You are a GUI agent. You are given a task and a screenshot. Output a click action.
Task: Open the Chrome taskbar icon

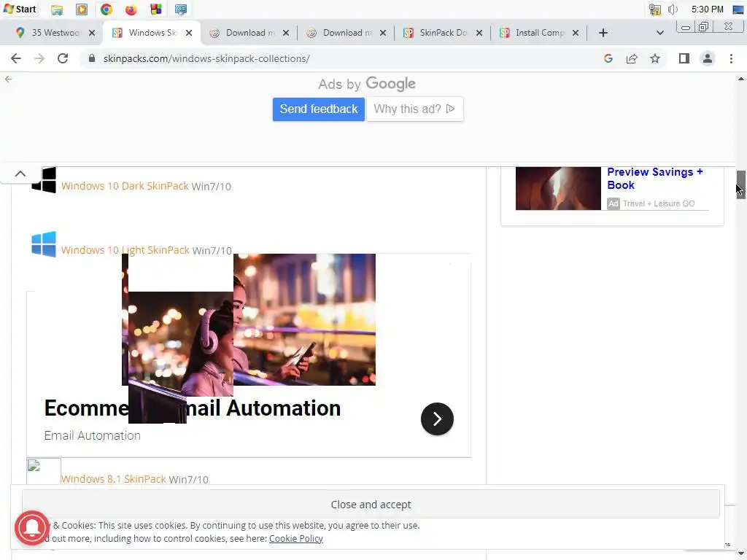click(x=107, y=9)
